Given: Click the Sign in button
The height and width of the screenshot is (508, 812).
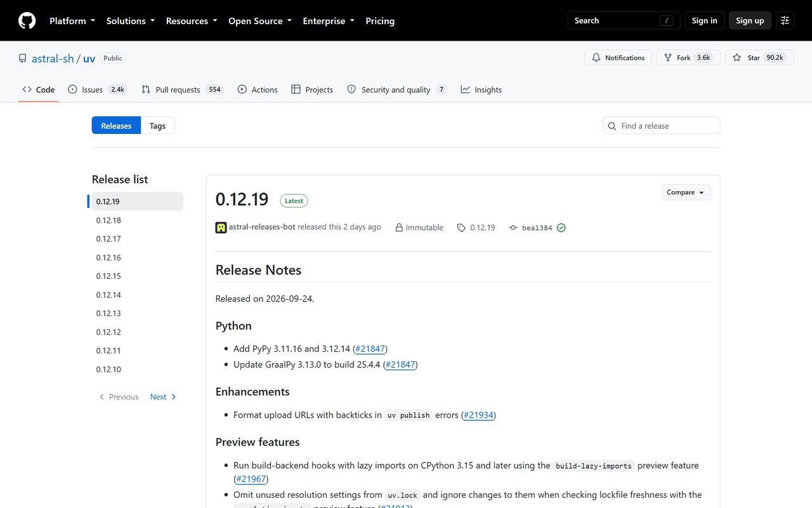Looking at the screenshot, I should (x=704, y=21).
